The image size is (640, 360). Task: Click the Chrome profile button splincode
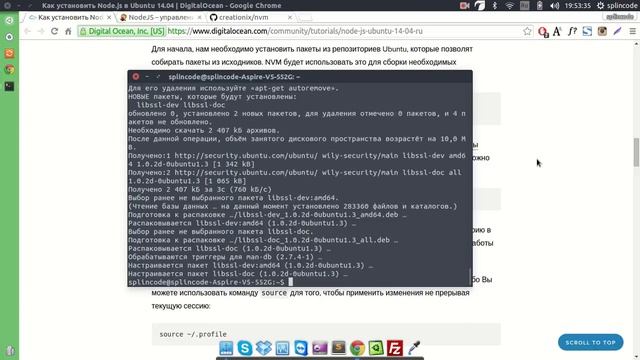pyautogui.click(x=619, y=17)
